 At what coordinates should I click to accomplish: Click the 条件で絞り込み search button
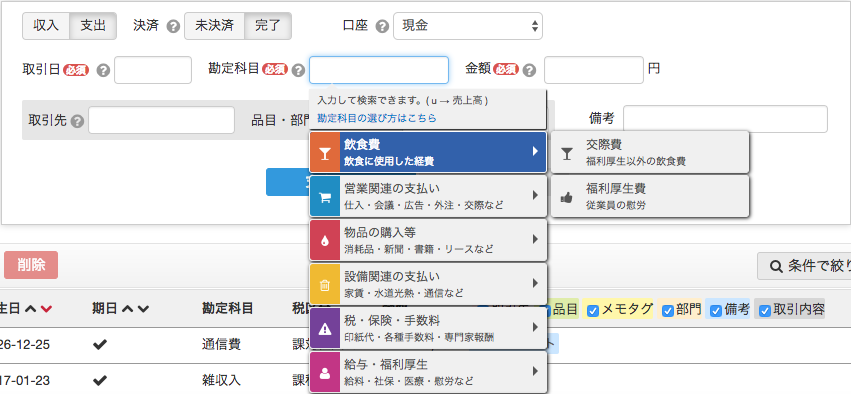click(804, 266)
